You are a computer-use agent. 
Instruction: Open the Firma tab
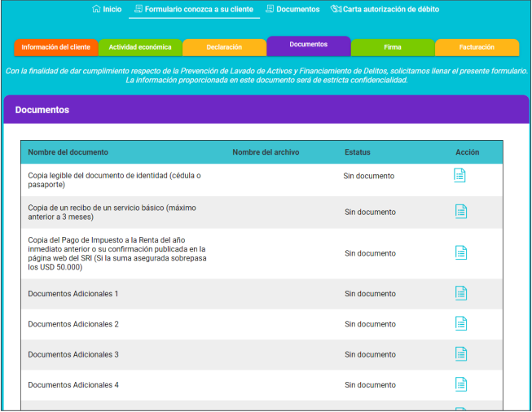393,47
